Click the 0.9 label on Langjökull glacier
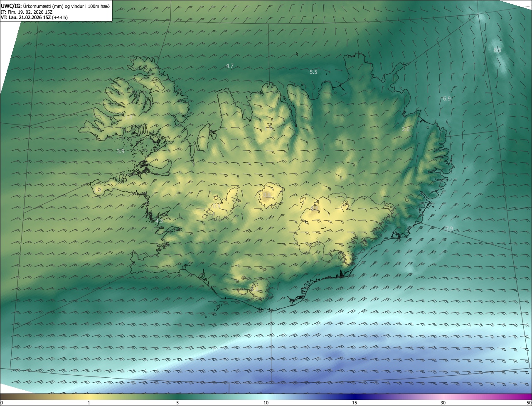Screen dimensions: 532x406 [217, 205]
